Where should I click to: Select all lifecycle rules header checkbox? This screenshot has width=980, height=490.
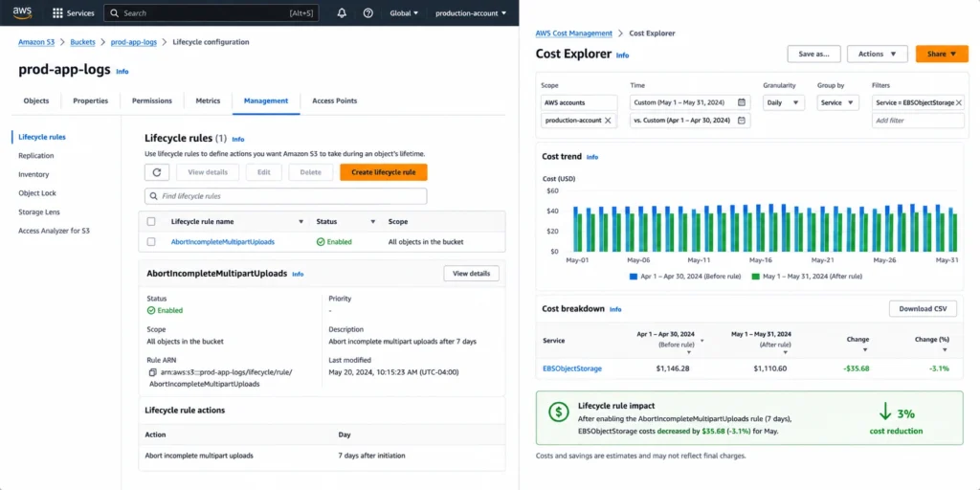pyautogui.click(x=150, y=221)
